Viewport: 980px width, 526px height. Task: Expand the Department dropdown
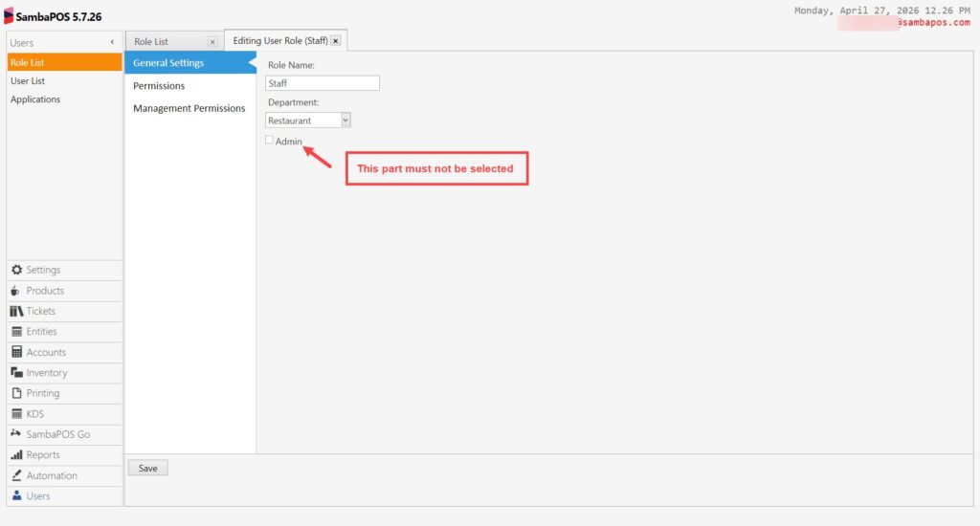pyautogui.click(x=345, y=121)
